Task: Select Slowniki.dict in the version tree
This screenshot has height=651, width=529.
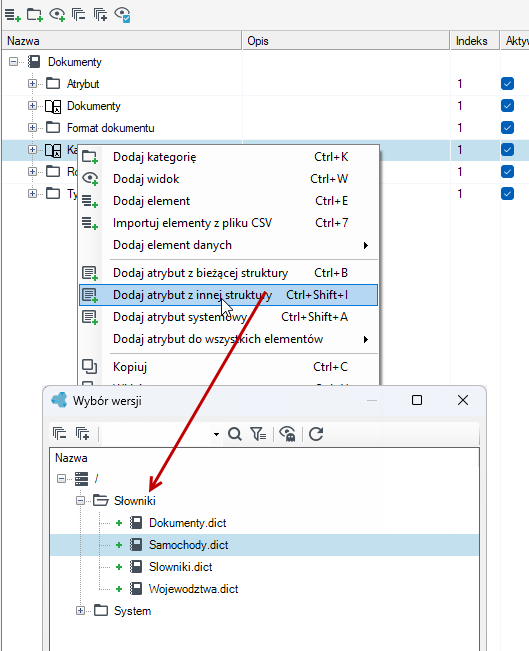Action: [181, 567]
